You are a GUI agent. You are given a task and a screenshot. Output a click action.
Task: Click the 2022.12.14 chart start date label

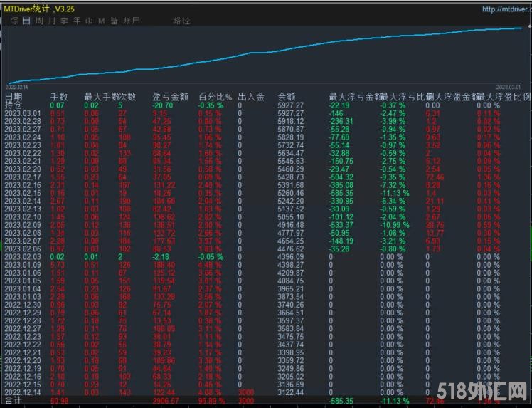(17, 88)
